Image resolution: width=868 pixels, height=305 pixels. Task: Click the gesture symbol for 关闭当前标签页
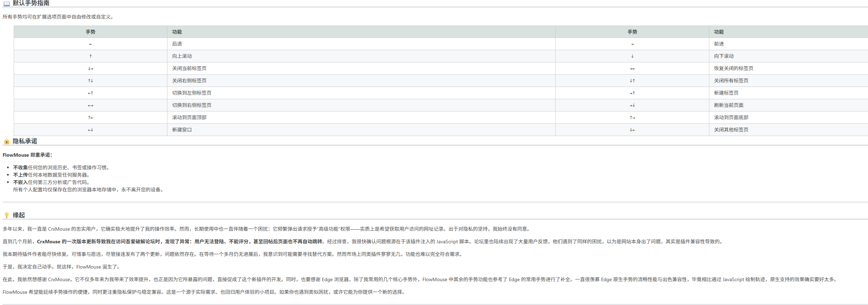pos(91,69)
